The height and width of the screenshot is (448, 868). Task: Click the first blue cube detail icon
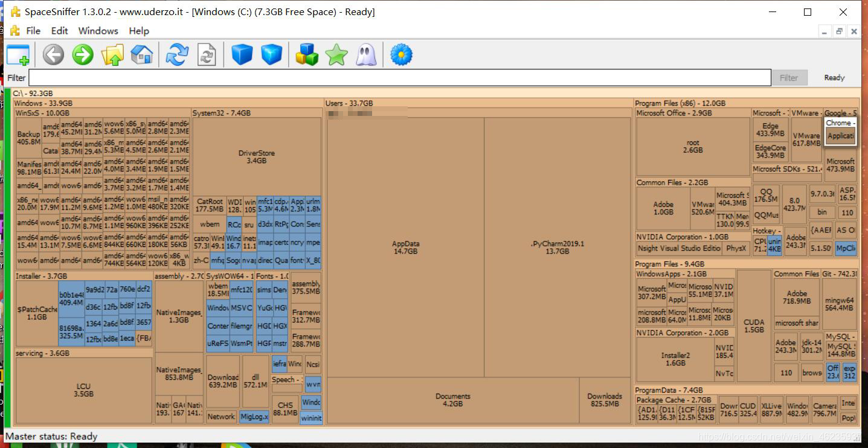coord(242,55)
